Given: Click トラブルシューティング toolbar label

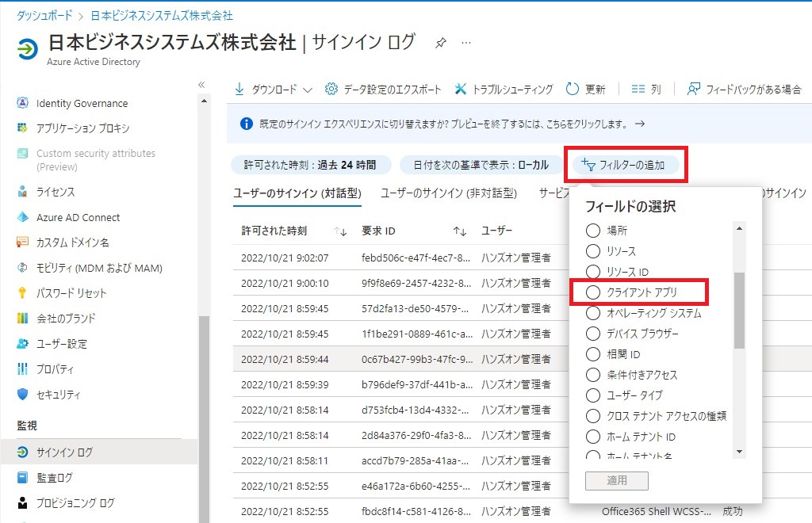Looking at the screenshot, I should (512, 90).
